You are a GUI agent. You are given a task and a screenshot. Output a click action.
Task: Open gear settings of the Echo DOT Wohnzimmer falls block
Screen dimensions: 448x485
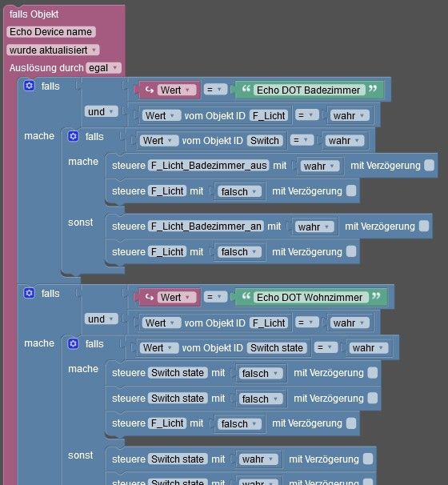tap(30, 293)
